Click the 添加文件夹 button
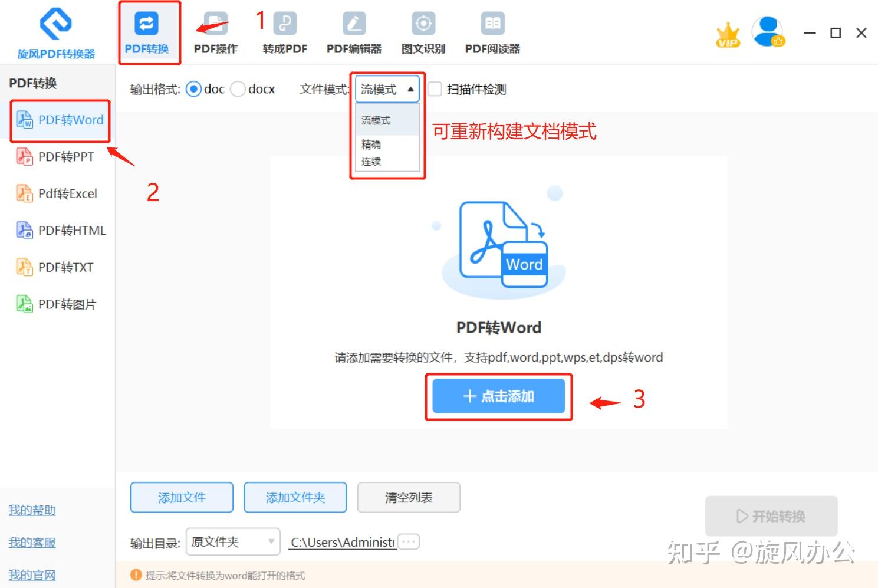This screenshot has height=588, width=878. tap(295, 498)
